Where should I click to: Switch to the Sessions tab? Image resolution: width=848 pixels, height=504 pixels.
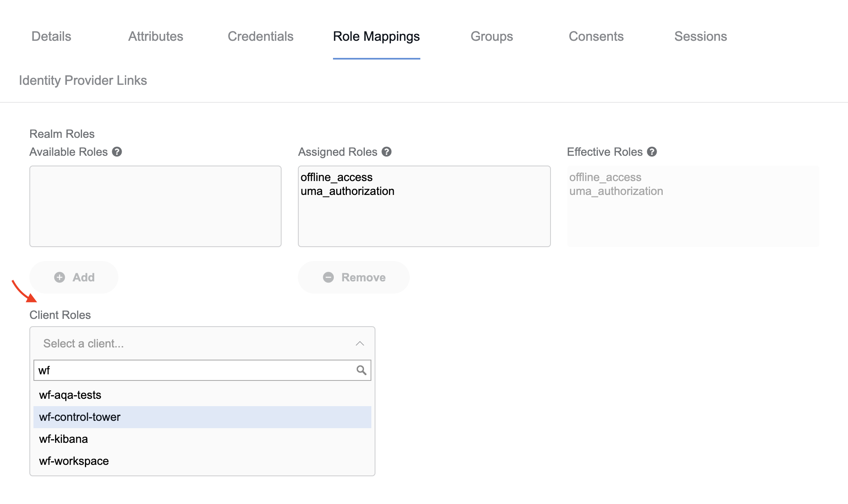click(701, 36)
